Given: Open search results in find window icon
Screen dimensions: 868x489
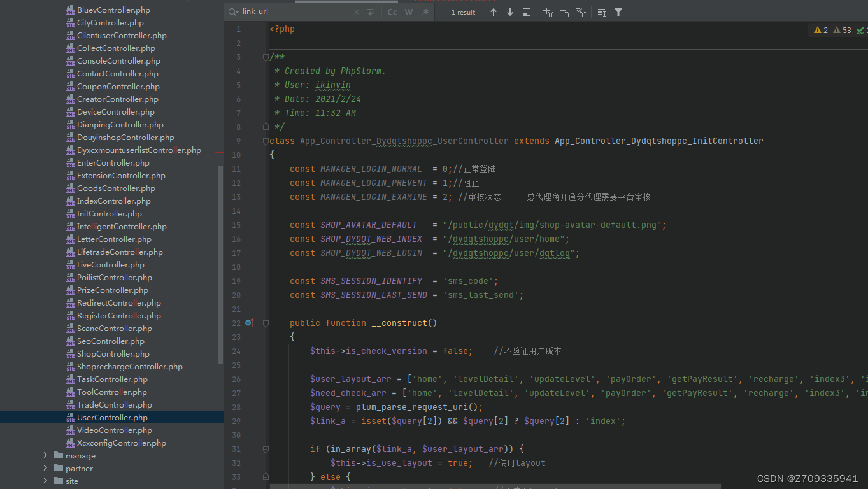Looking at the screenshot, I should [527, 12].
